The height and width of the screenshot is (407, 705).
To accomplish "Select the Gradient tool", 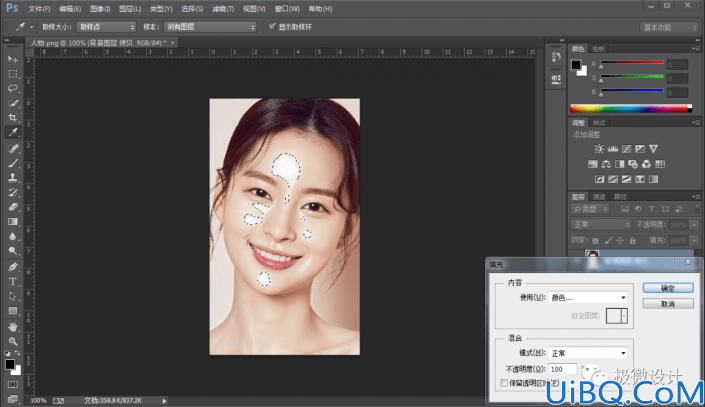I will pos(13,222).
